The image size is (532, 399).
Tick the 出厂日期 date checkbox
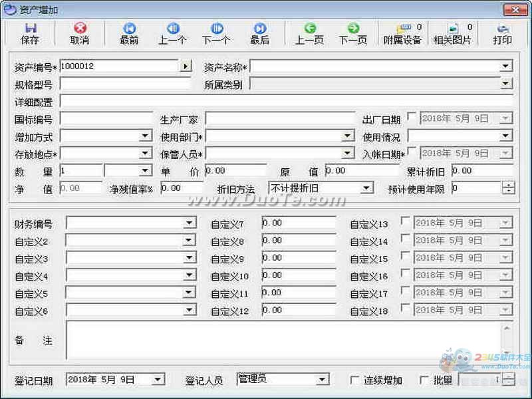click(x=411, y=117)
